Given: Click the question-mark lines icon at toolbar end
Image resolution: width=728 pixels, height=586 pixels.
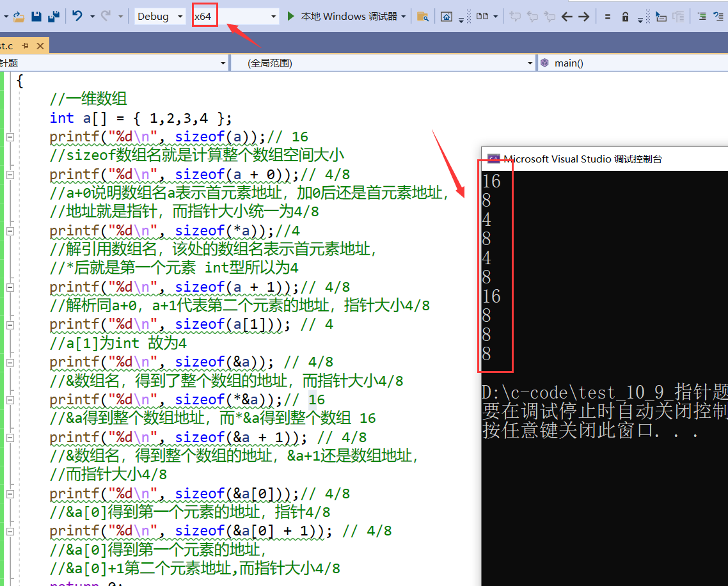Looking at the screenshot, I should click(718, 17).
